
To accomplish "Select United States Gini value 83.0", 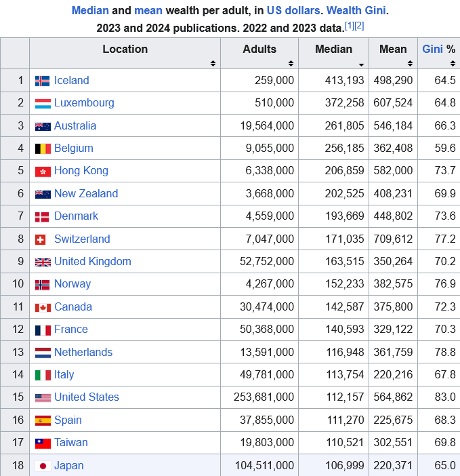I will point(445,397).
